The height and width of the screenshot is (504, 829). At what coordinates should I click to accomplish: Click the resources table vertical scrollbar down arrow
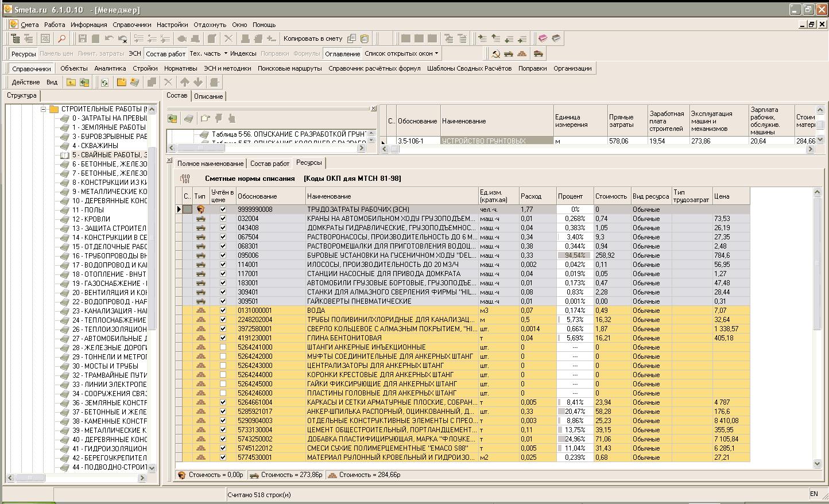[x=818, y=464]
